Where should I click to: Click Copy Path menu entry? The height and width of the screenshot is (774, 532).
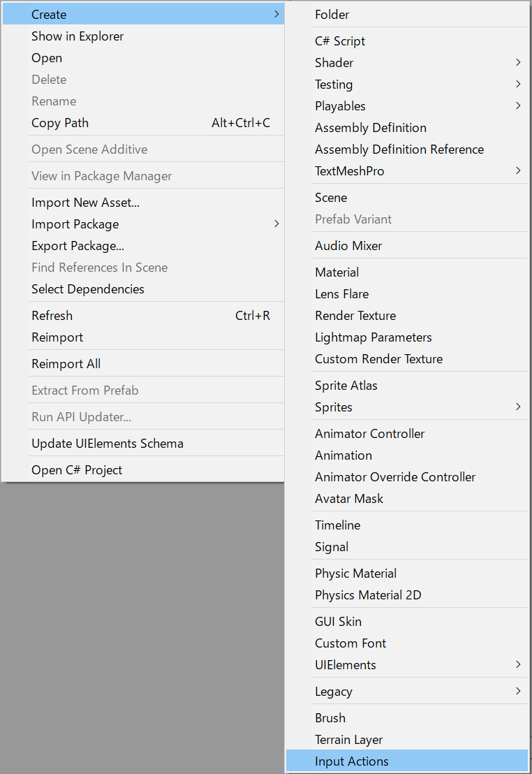144,123
